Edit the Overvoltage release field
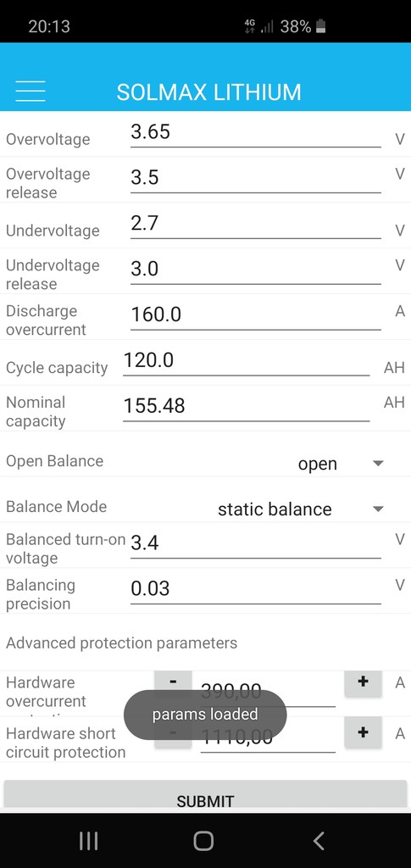Image resolution: width=411 pixels, height=868 pixels. tap(256, 179)
